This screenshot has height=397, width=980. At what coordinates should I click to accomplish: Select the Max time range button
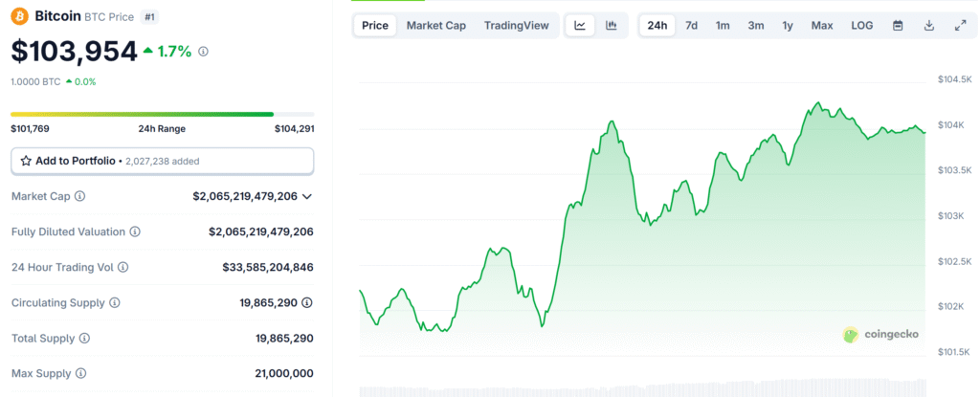822,26
